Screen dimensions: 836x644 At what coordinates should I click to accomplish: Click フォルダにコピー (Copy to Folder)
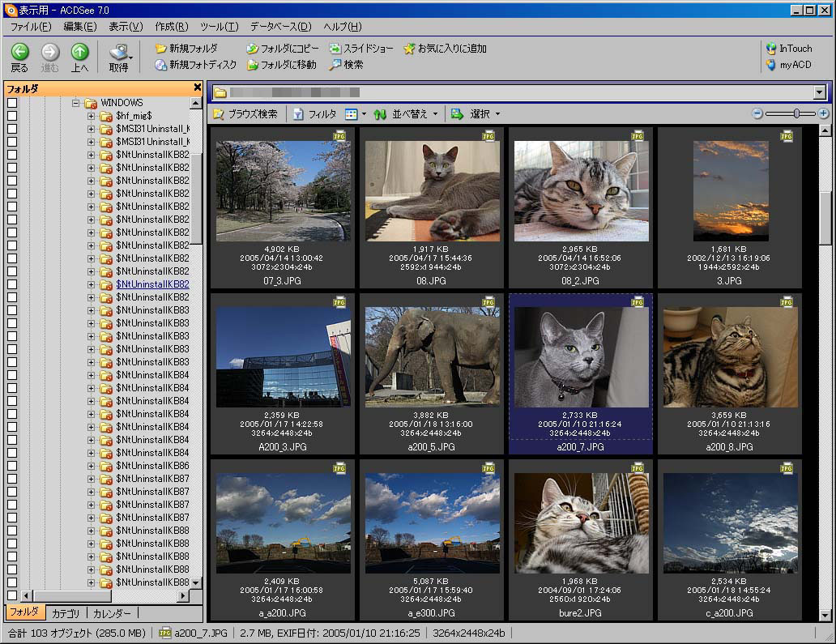pos(282,49)
